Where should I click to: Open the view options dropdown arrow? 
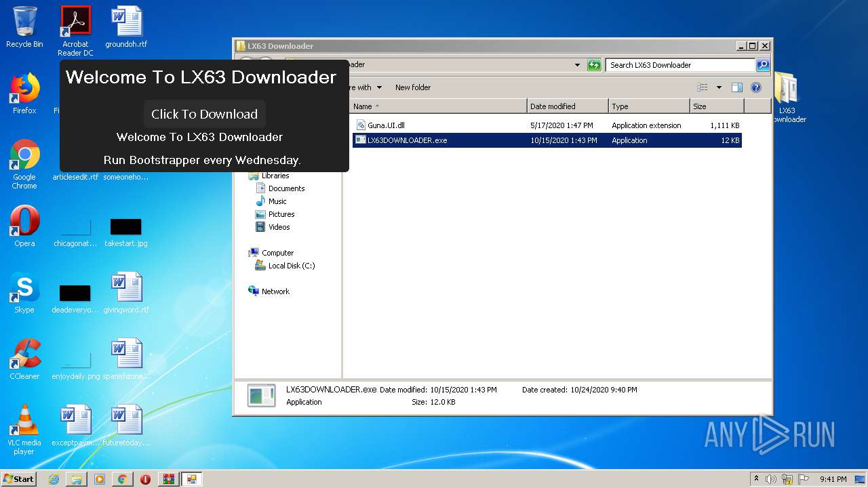[x=719, y=87]
